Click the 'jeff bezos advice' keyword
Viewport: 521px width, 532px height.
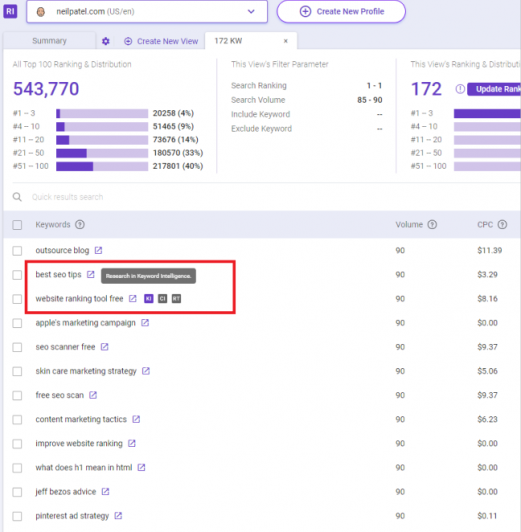[x=66, y=492]
